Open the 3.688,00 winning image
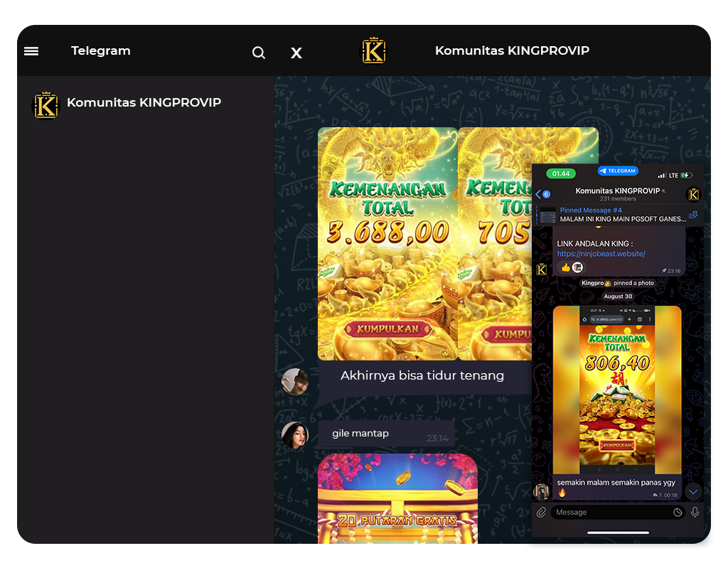 387,244
